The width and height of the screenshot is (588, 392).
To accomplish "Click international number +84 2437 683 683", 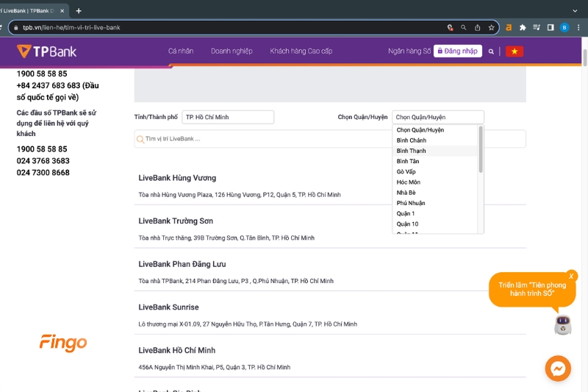I will (x=49, y=85).
